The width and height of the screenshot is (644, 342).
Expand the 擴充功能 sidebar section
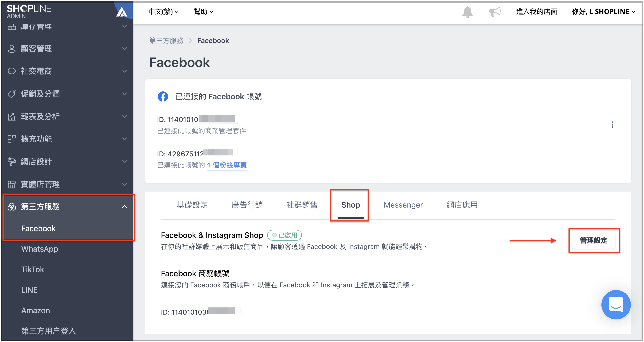pyautogui.click(x=68, y=139)
